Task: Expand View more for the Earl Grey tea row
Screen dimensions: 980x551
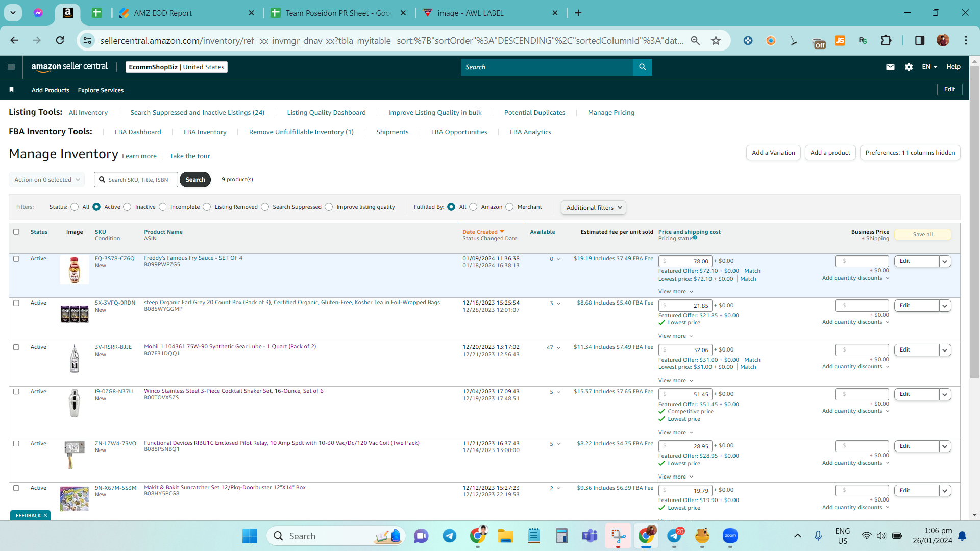Action: (676, 336)
